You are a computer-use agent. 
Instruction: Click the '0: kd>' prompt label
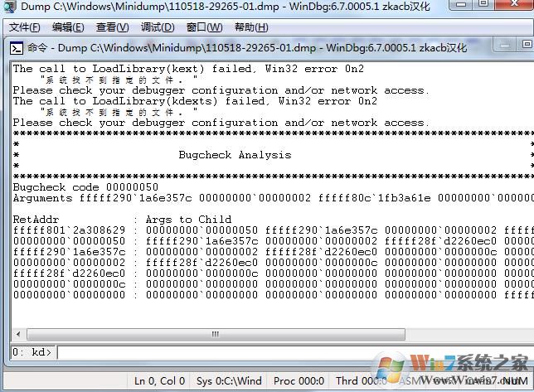point(32,352)
